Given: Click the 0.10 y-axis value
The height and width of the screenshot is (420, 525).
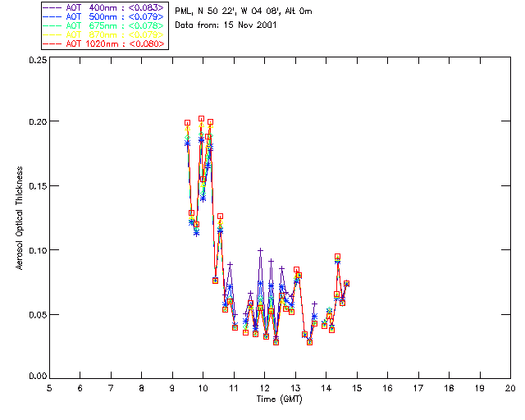Looking at the screenshot, I should 39,250.
